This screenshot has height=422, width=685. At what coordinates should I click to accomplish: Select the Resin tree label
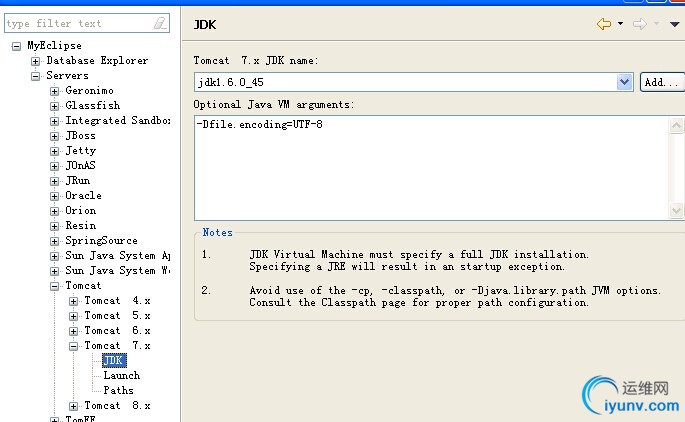(x=80, y=225)
